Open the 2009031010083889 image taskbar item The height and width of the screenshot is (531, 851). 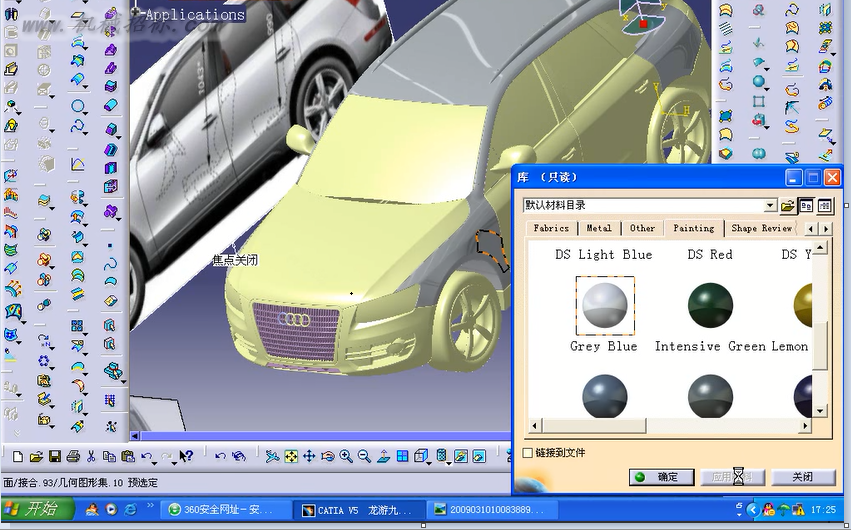492,510
